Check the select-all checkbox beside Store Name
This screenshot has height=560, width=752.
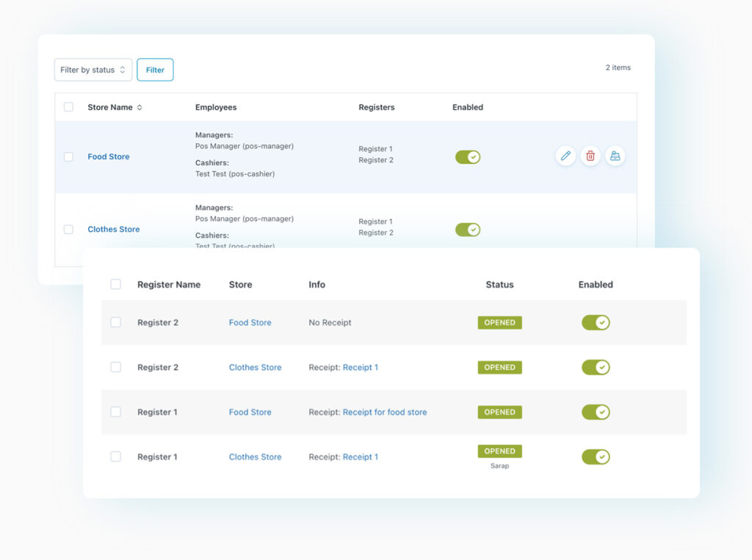(x=68, y=107)
